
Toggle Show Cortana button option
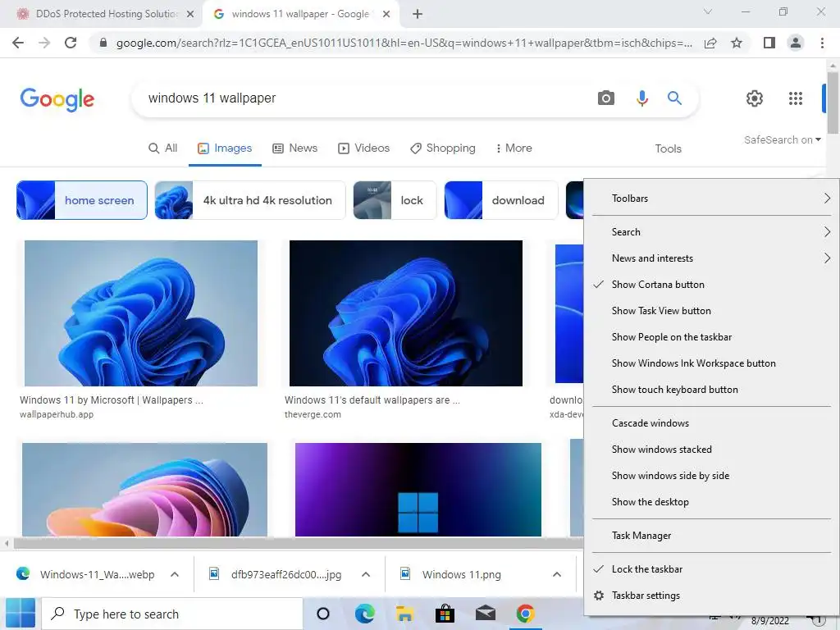click(711, 285)
